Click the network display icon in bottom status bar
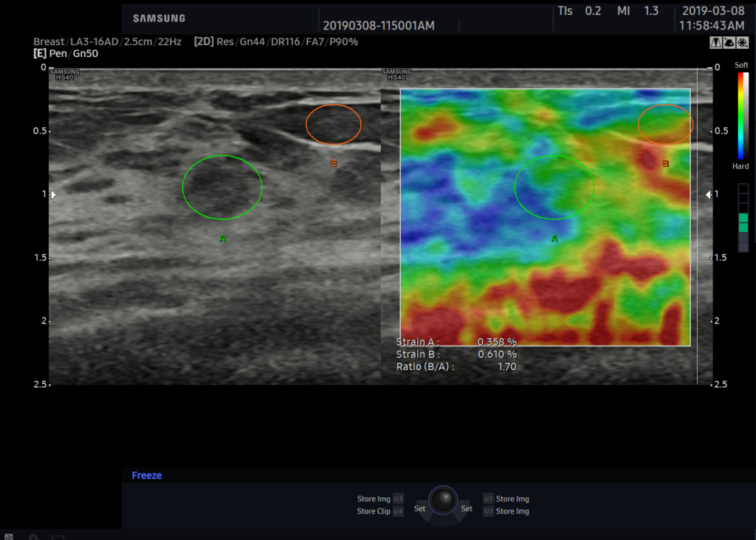The width and height of the screenshot is (756, 540). click(x=58, y=536)
